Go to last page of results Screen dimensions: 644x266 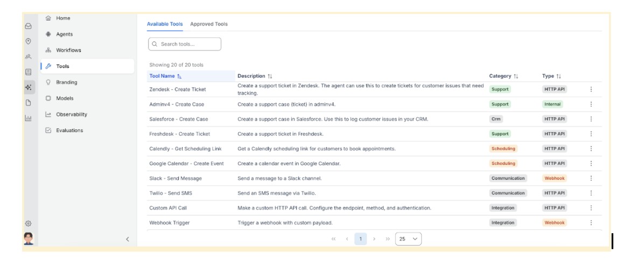coord(387,239)
